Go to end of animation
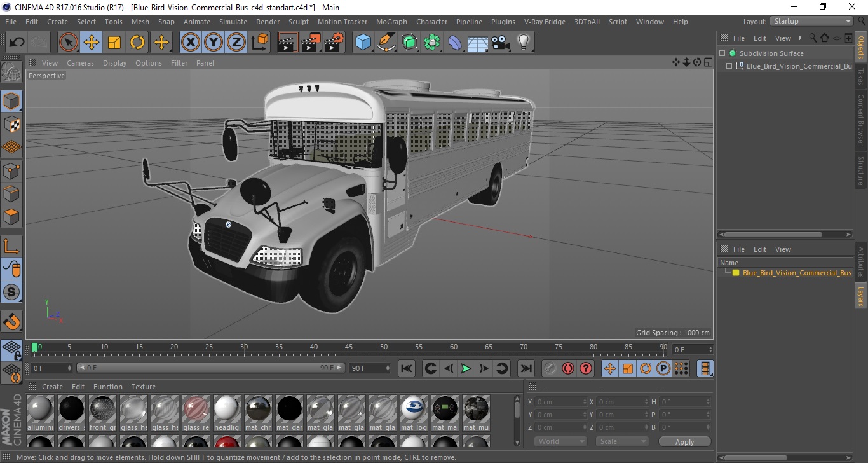Viewport: 868px width, 463px height. click(x=526, y=368)
